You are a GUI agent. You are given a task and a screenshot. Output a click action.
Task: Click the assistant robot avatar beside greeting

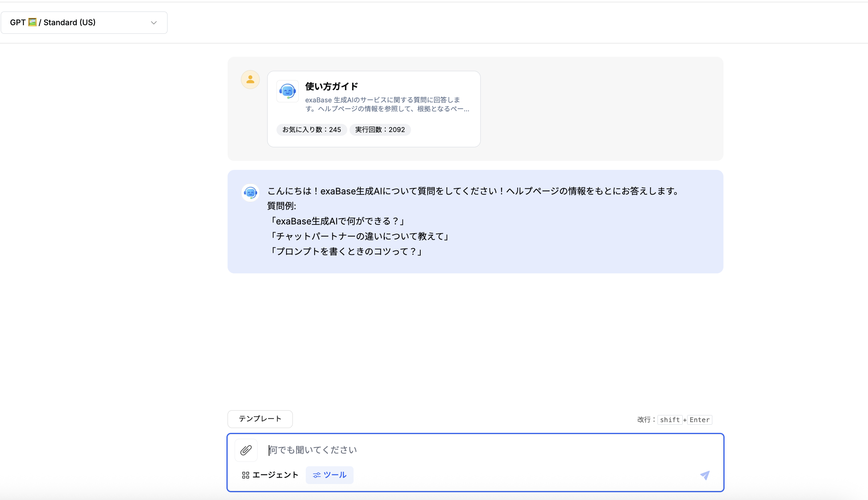(251, 193)
